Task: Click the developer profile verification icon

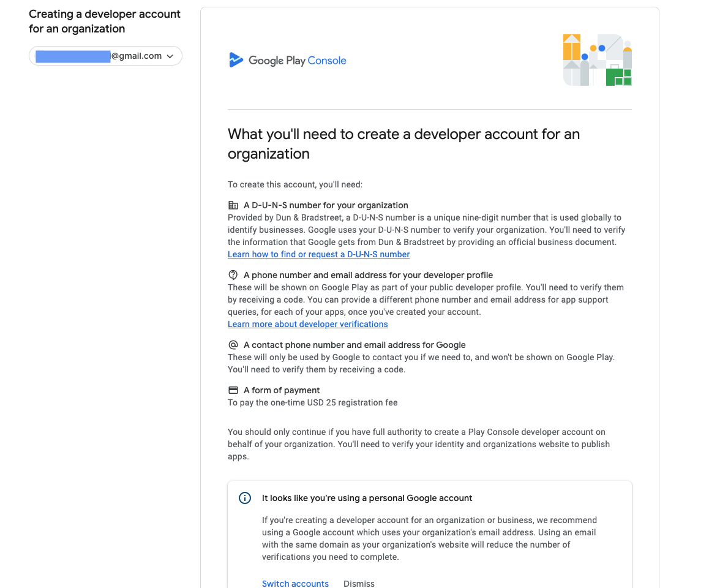Action: click(x=233, y=275)
